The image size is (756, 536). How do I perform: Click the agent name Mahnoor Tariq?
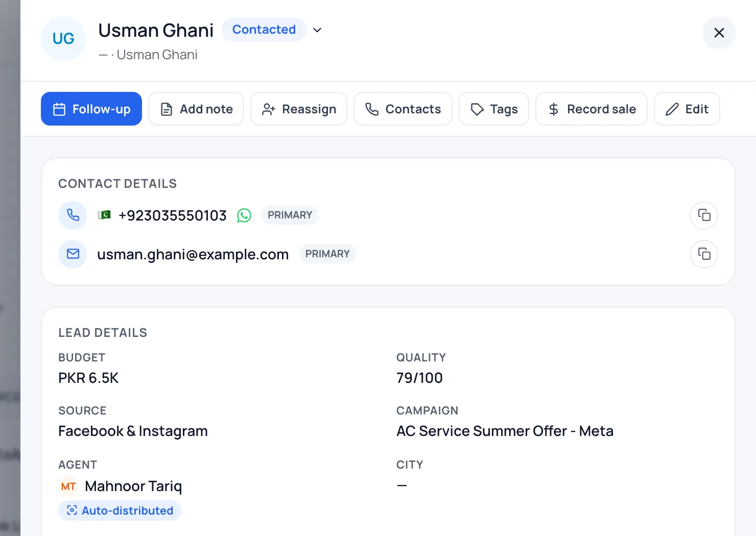(x=133, y=486)
